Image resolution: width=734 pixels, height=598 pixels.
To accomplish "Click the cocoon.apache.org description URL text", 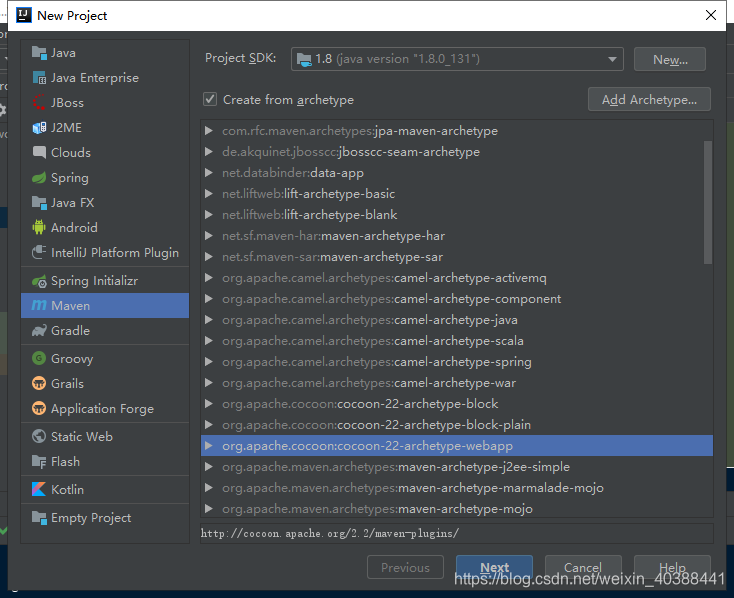I will [x=330, y=533].
